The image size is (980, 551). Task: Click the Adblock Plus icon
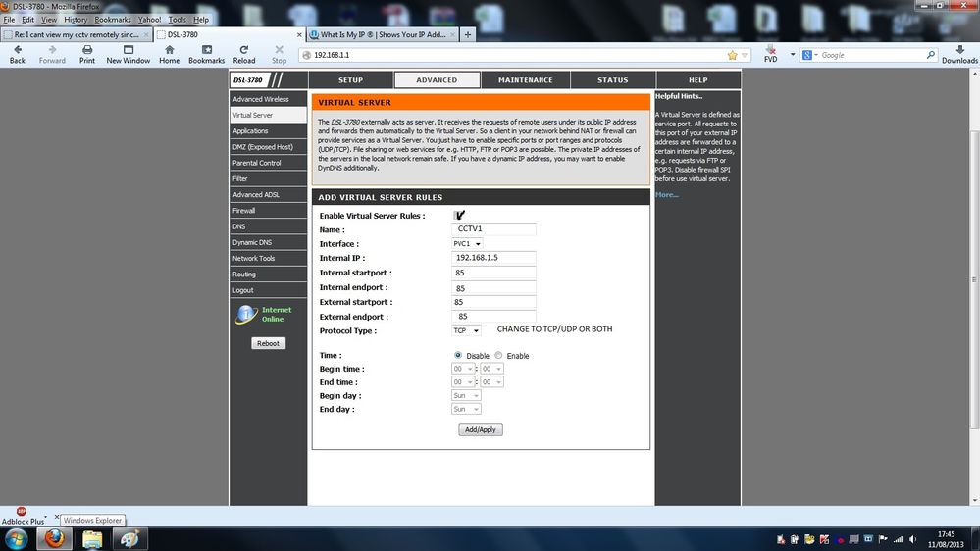point(22,511)
